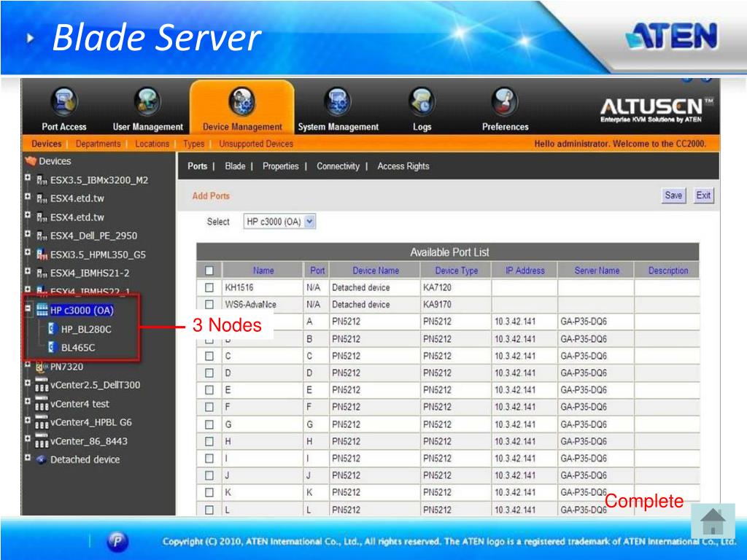
Task: Click the Save button
Action: pos(673,195)
